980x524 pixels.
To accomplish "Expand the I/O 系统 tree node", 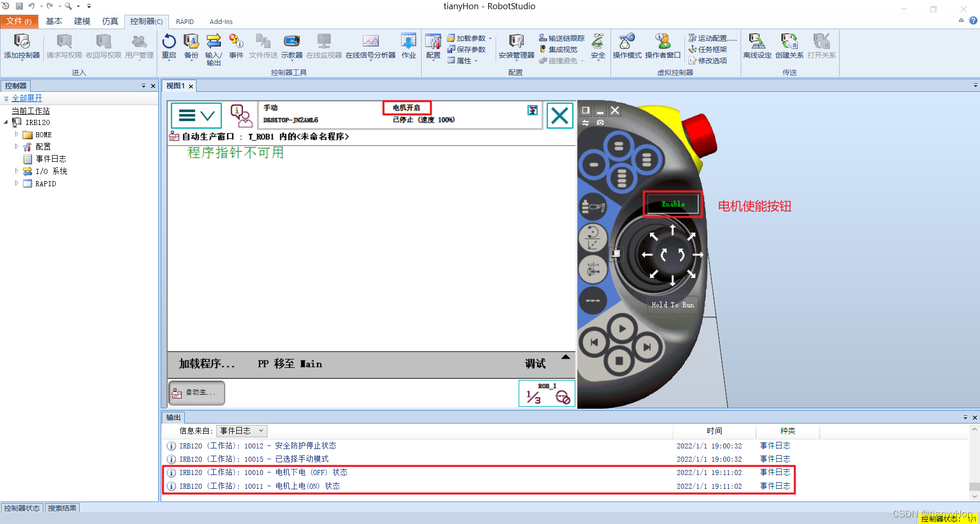I will 17,171.
